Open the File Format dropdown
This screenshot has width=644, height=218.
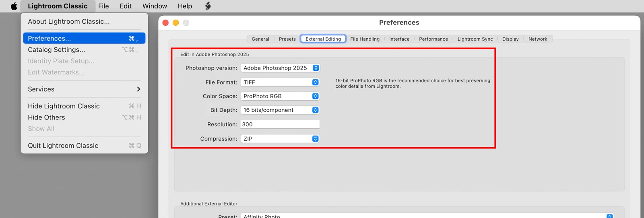point(280,82)
